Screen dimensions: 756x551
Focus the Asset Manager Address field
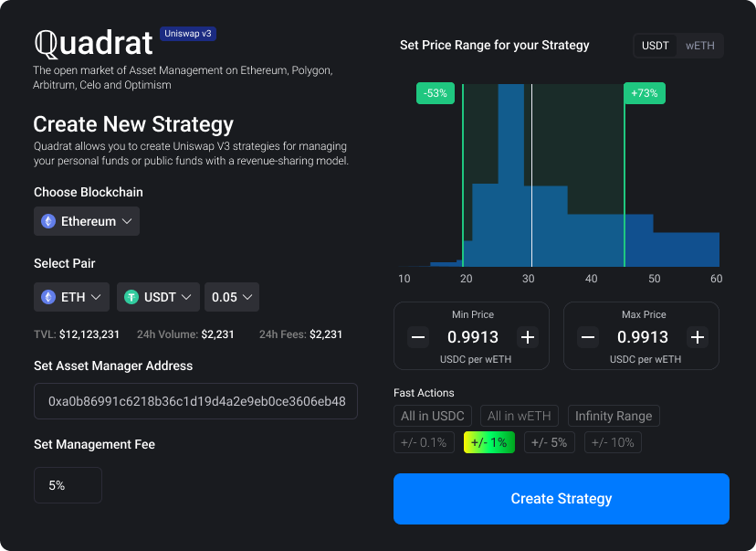point(195,401)
